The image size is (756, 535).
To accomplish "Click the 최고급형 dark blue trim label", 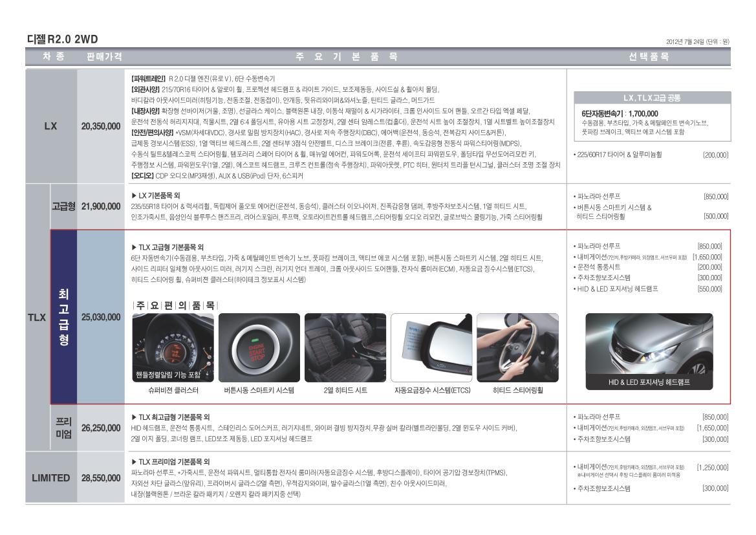I will pyautogui.click(x=63, y=317).
